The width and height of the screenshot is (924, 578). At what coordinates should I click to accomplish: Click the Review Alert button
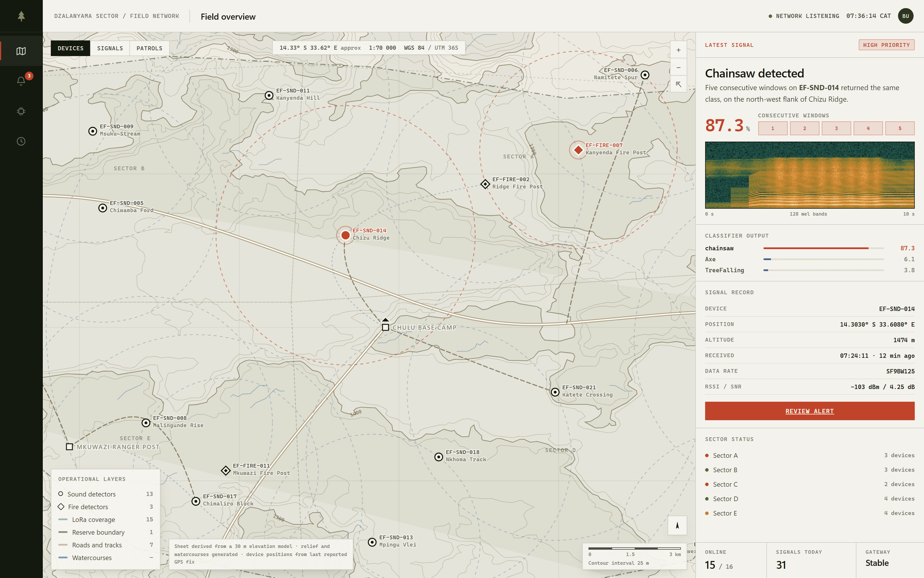tap(809, 411)
